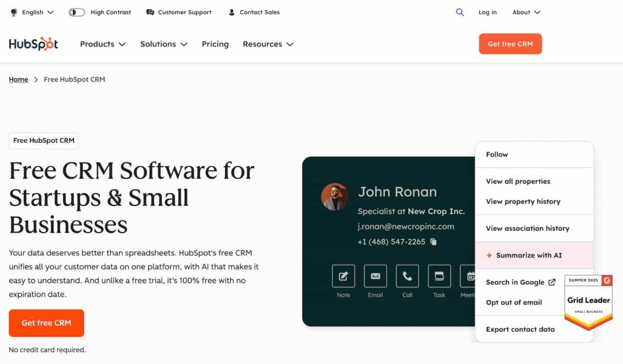Click the HubSpot logo

(33, 44)
